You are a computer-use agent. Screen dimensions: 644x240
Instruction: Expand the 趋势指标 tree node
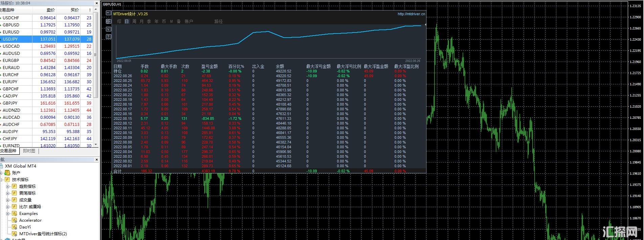pos(7,187)
